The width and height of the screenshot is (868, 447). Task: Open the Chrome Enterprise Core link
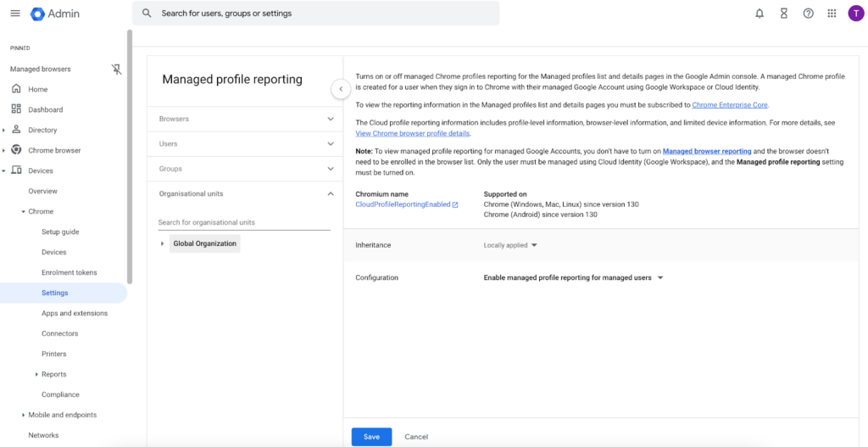tap(730, 105)
